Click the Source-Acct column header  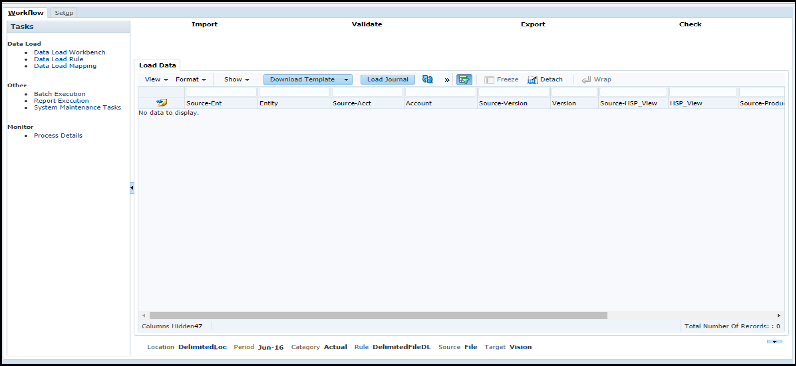[367, 103]
